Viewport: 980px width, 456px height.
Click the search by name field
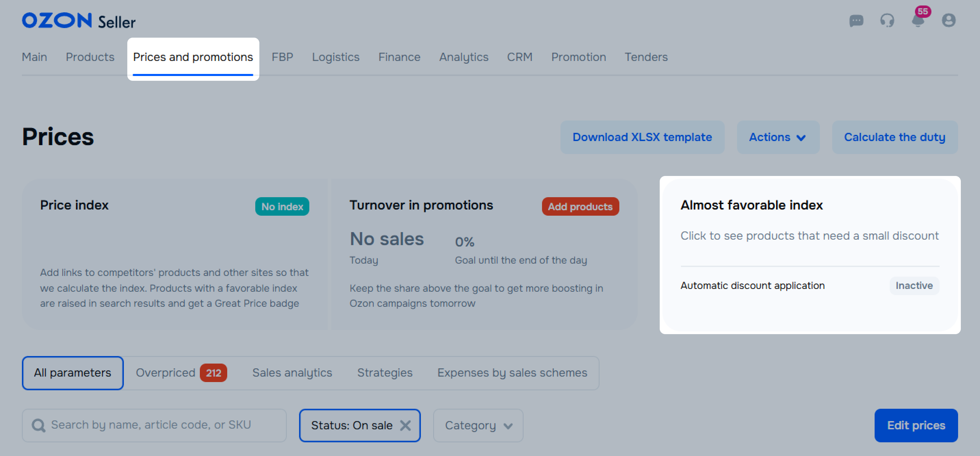pos(154,425)
